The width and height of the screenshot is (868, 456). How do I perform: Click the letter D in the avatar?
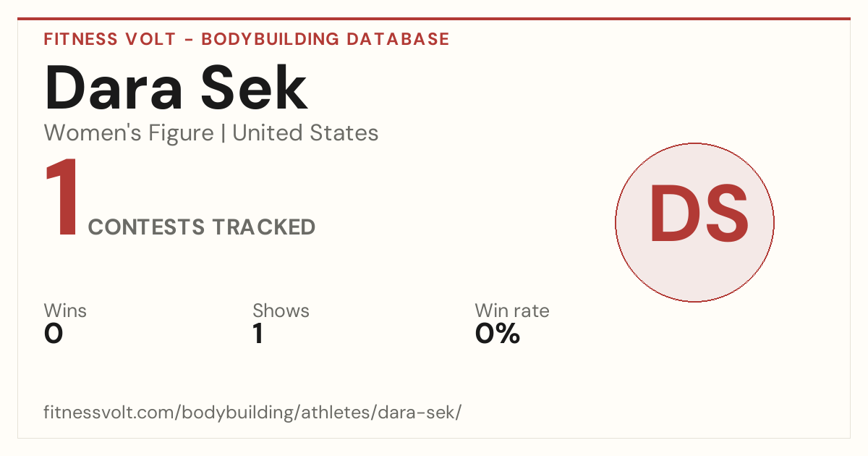[672, 214]
